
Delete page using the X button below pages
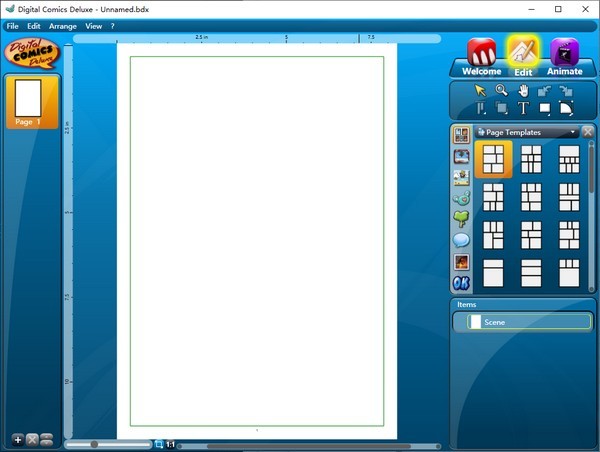tap(32, 440)
